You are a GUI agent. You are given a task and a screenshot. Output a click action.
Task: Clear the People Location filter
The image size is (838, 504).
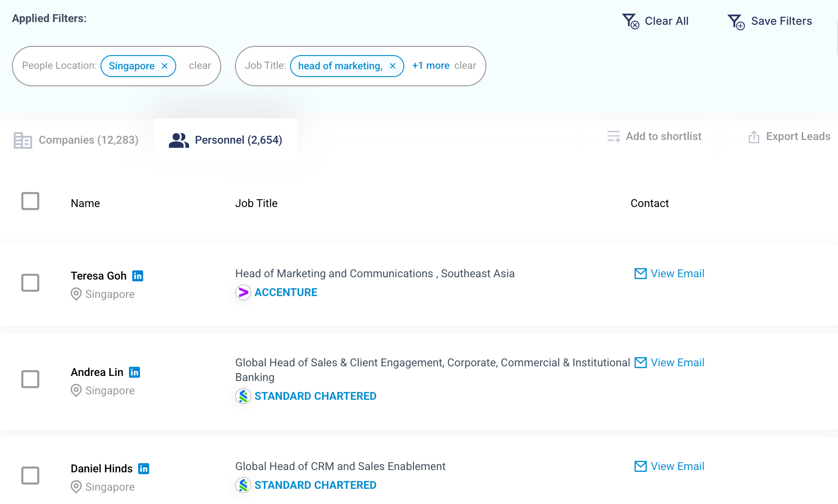tap(200, 66)
